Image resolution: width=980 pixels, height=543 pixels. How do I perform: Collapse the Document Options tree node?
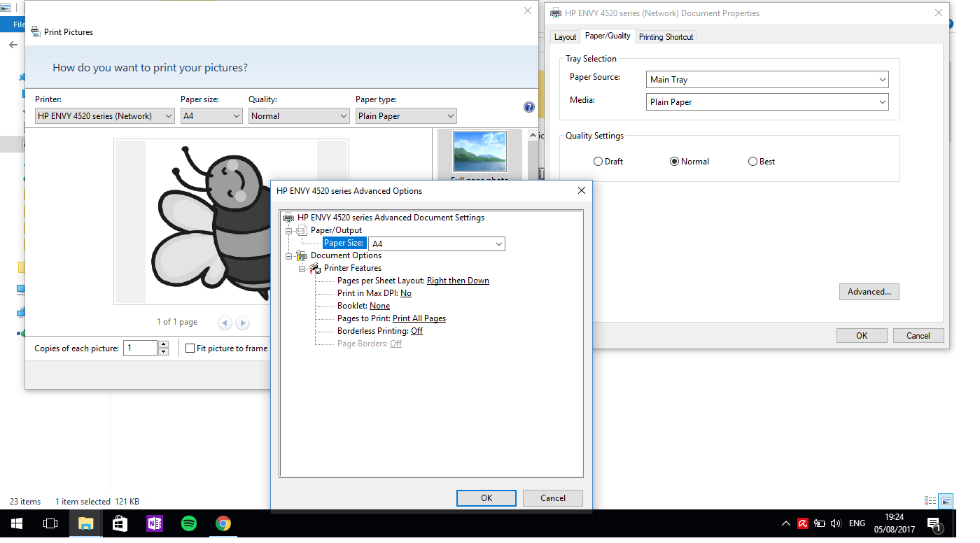[288, 256]
